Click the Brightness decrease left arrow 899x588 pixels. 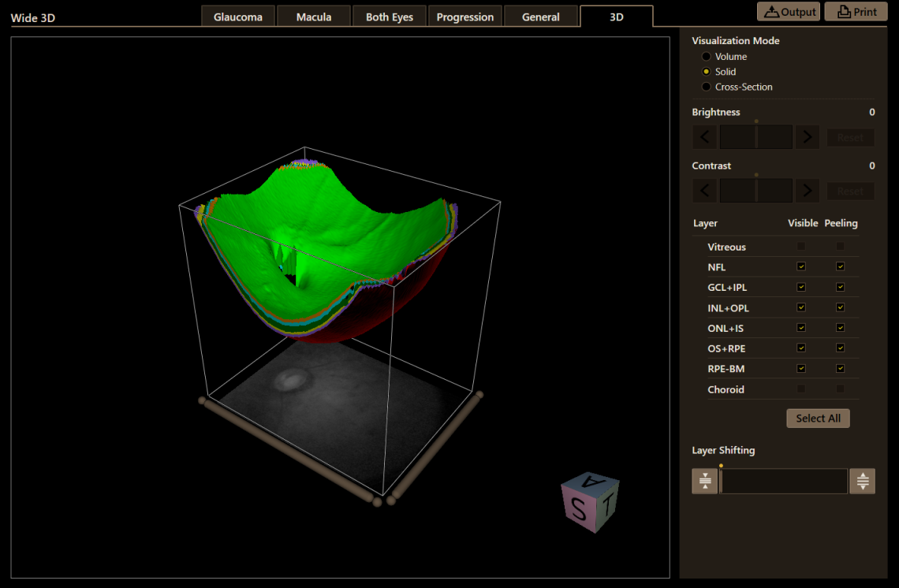704,137
